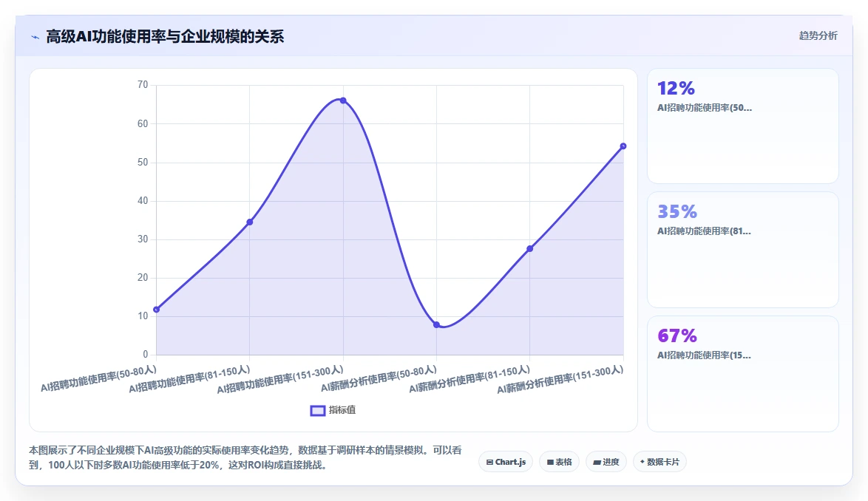The image size is (868, 501).
Task: Click y-axis value 50
Action: pos(143,162)
